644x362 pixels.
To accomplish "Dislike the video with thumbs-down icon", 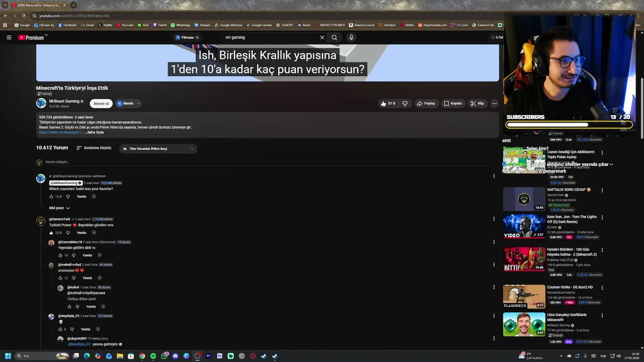I will (x=405, y=104).
